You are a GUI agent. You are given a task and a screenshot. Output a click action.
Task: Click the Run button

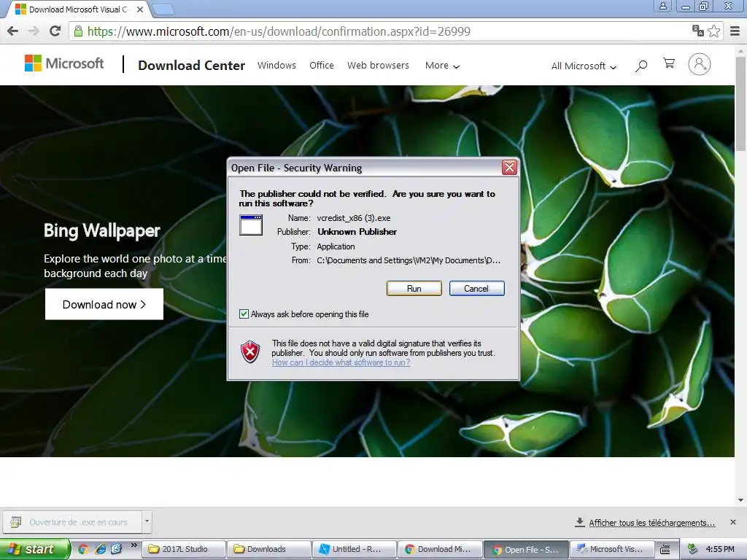tap(414, 289)
